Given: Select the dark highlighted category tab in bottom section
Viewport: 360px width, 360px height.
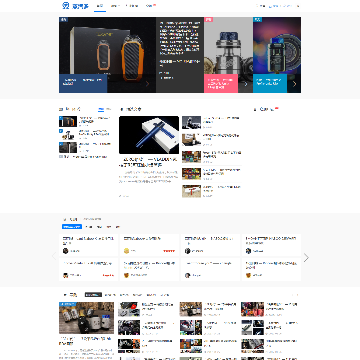Looking at the screenshot, I should tap(93, 295).
